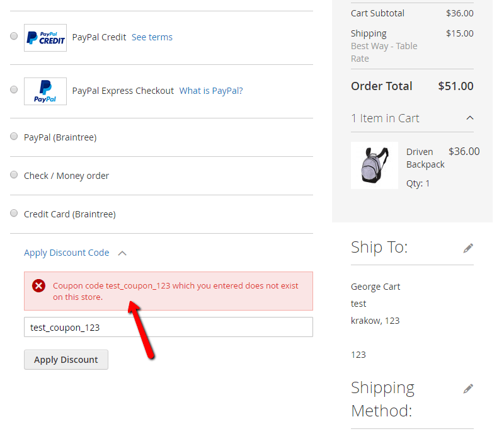
Task: Click the PayPal Express Checkout logo icon
Action: [x=45, y=91]
